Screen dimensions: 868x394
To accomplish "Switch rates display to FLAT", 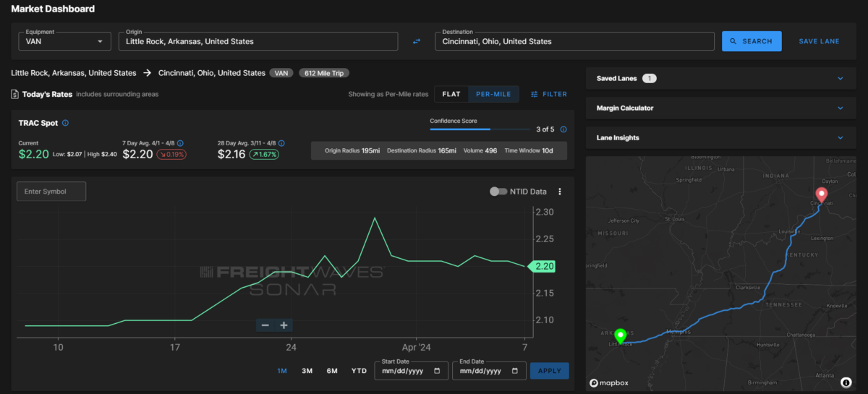I will click(x=451, y=94).
